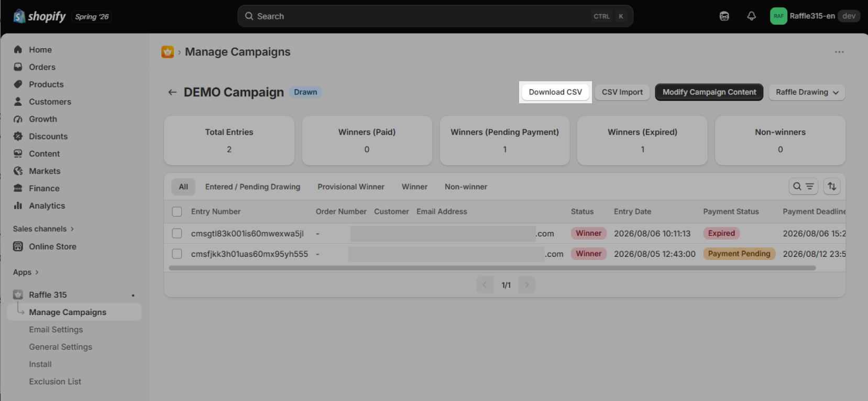This screenshot has height=401, width=868.
Task: Open the Content icon in sidebar
Action: 18,154
